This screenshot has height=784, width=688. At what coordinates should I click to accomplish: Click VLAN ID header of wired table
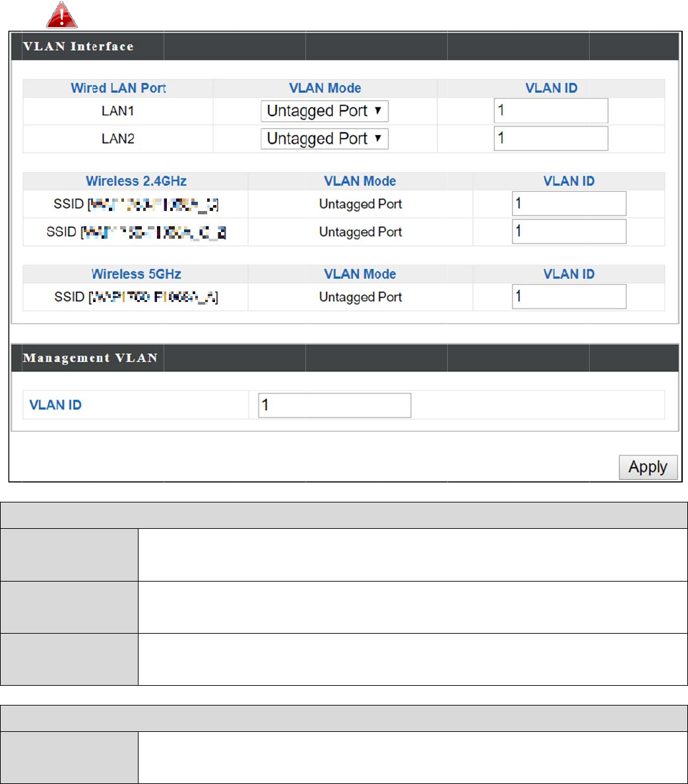pos(551,88)
